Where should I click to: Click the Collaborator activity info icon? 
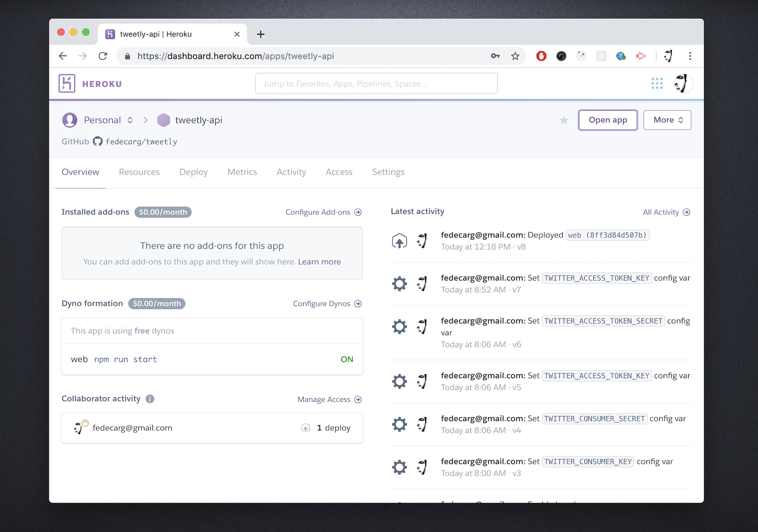[x=150, y=399]
